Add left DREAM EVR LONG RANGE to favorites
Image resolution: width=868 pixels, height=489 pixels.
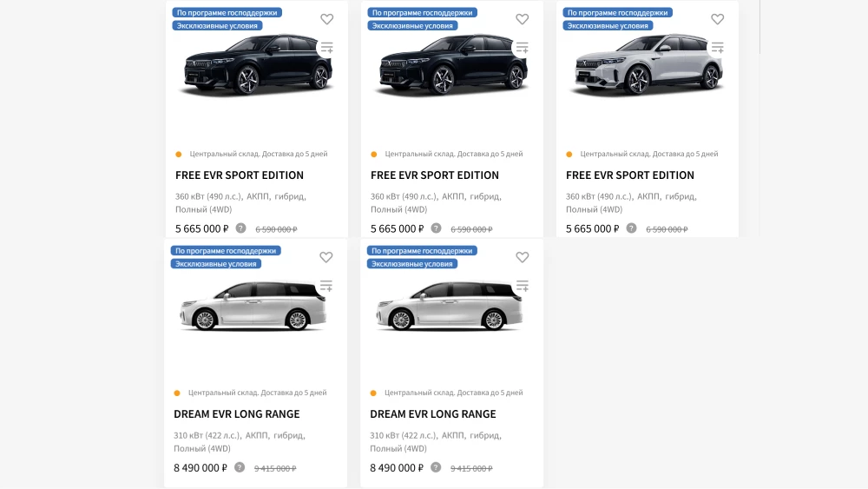(x=325, y=257)
